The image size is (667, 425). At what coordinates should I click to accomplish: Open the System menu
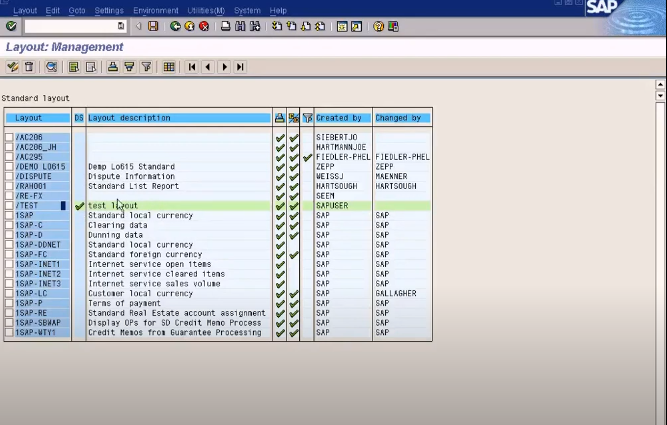[x=247, y=11]
